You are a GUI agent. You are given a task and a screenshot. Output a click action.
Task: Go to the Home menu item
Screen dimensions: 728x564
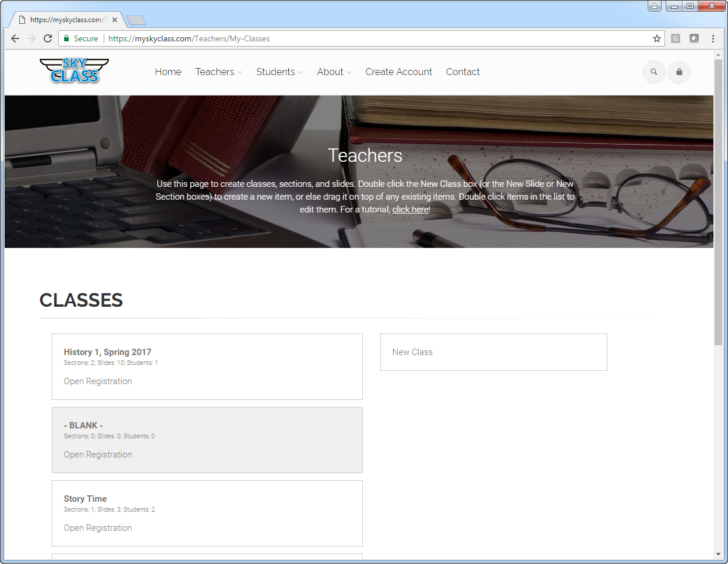point(168,72)
